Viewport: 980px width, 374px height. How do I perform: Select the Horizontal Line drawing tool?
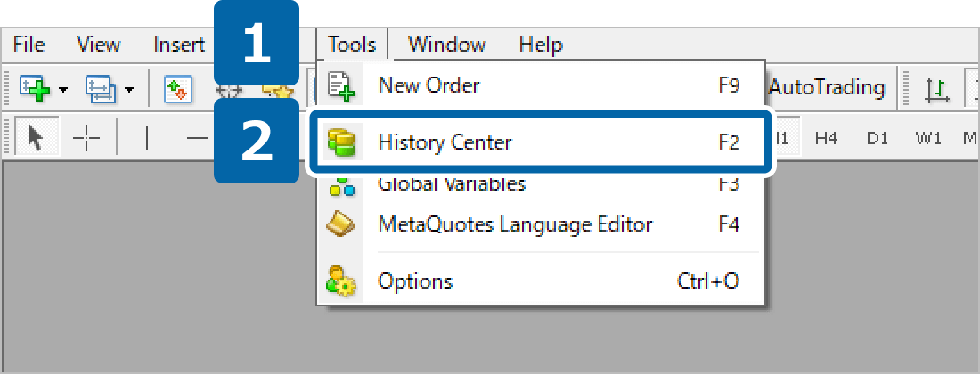(196, 137)
